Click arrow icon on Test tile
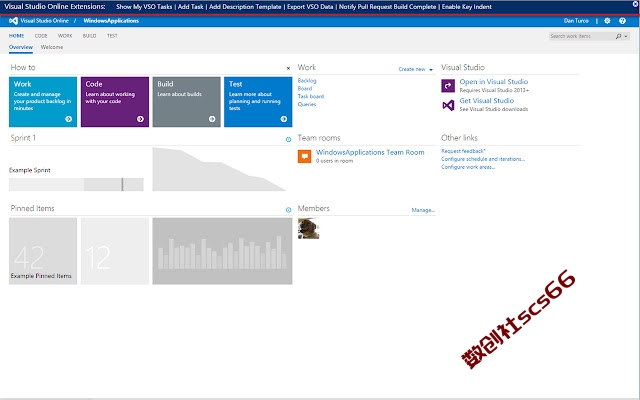The width and height of the screenshot is (640, 400). 284,119
